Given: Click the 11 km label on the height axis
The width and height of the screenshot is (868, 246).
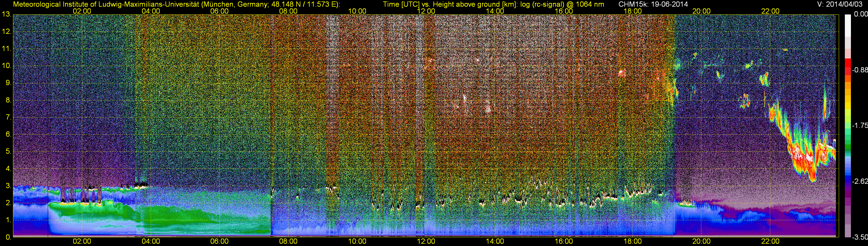Looking at the screenshot, I should [6, 49].
